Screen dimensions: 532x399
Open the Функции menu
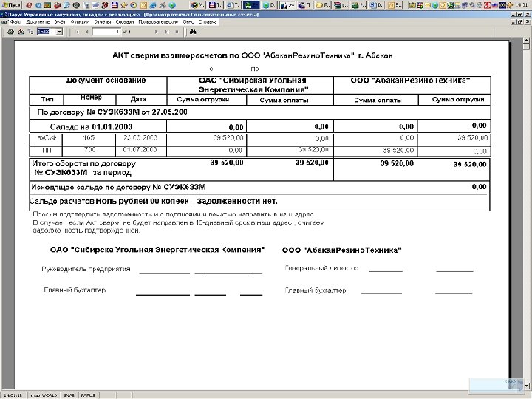[x=80, y=21]
